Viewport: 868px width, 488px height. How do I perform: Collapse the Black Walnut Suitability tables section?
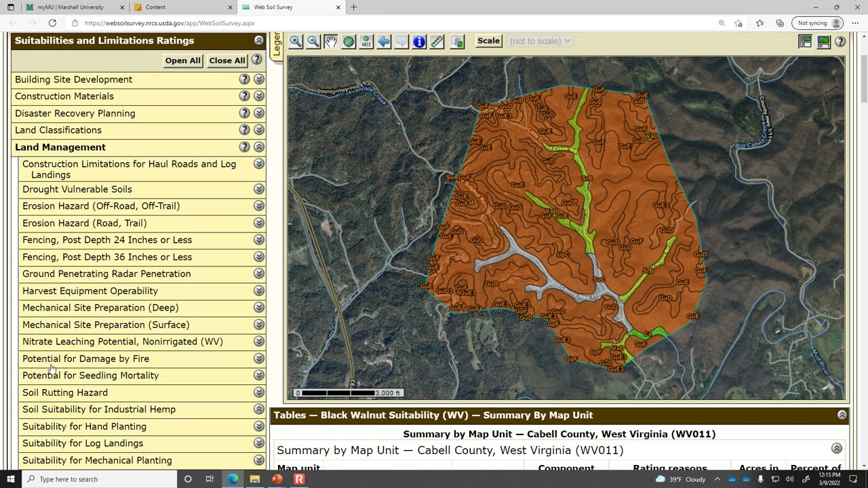click(842, 415)
